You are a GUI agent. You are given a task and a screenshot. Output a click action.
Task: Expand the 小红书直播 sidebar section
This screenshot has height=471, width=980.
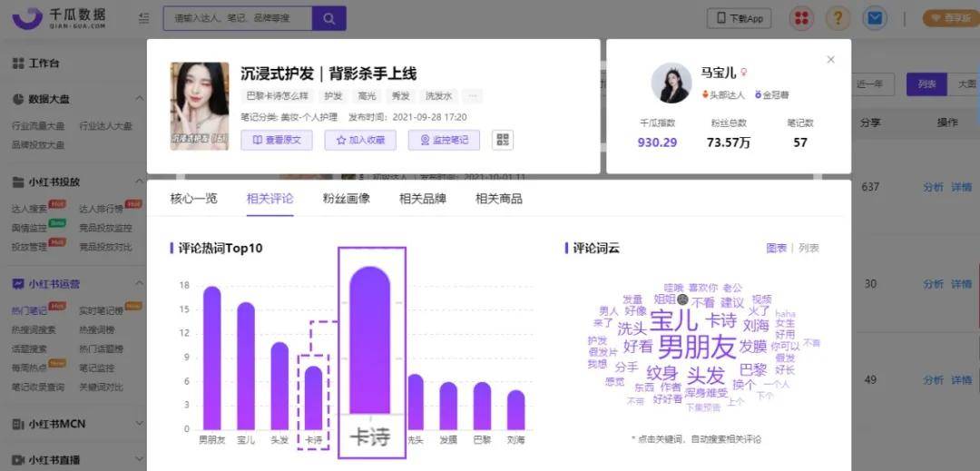[140, 460]
